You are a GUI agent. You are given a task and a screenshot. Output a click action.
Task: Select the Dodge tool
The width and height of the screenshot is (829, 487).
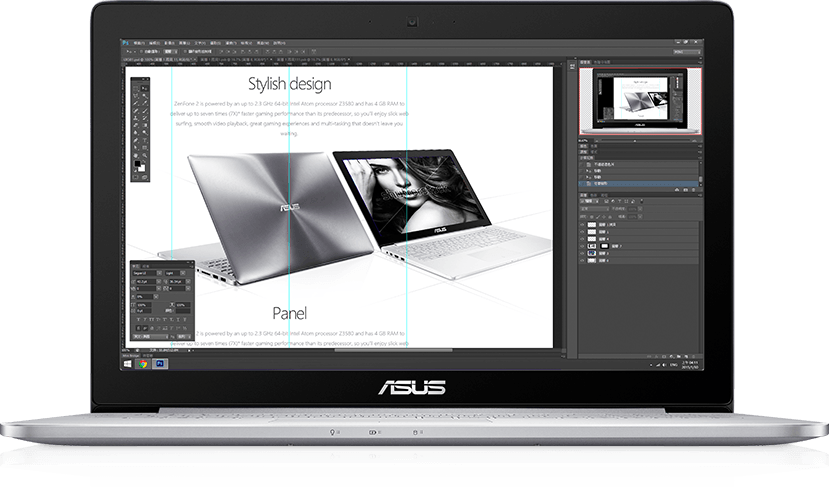coord(145,133)
